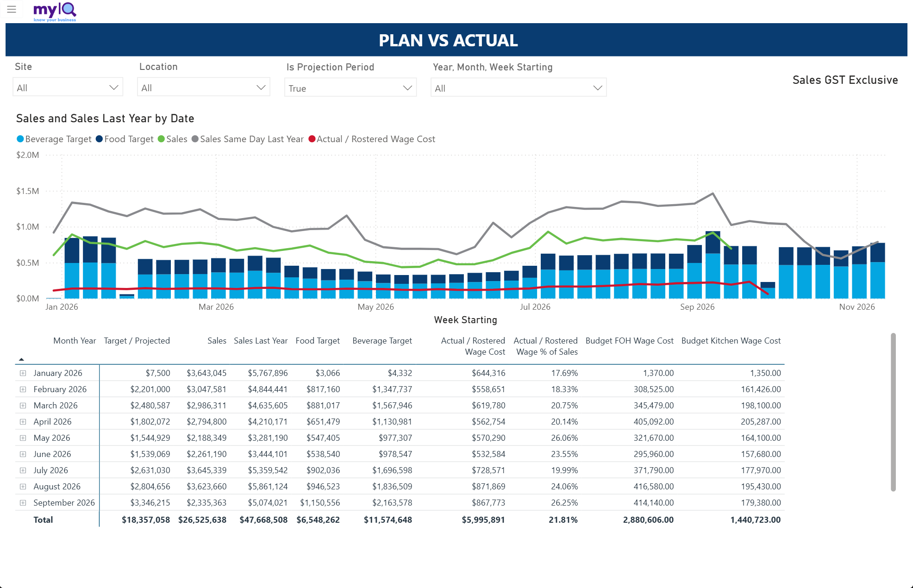913x588 pixels.
Task: Select May 2026 Beverage Target $977,307
Action: [x=395, y=438]
